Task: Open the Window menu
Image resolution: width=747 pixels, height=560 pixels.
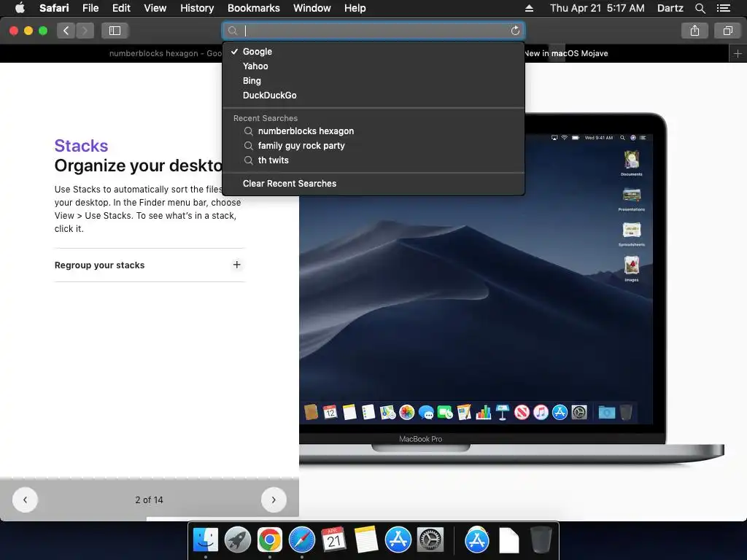Action: point(312,8)
